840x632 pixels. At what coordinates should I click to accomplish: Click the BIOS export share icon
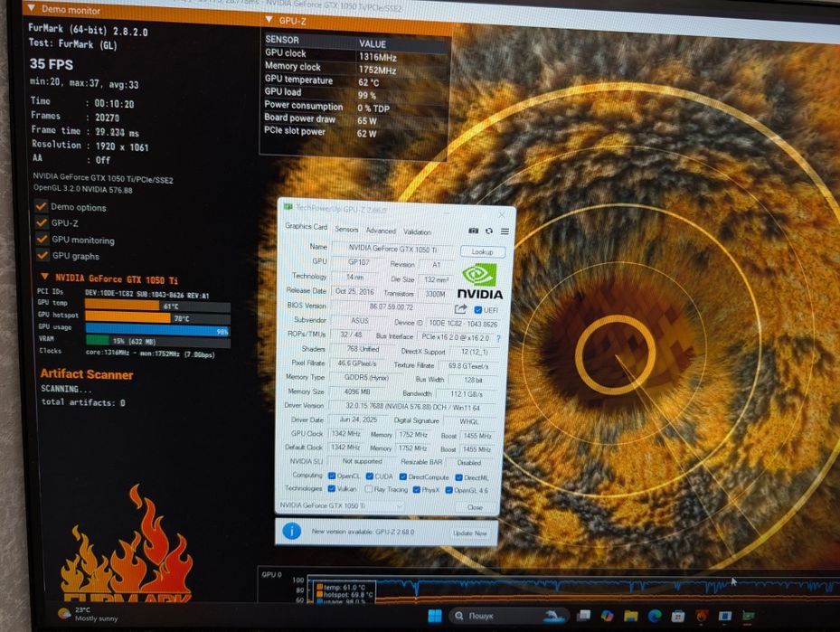pos(461,309)
